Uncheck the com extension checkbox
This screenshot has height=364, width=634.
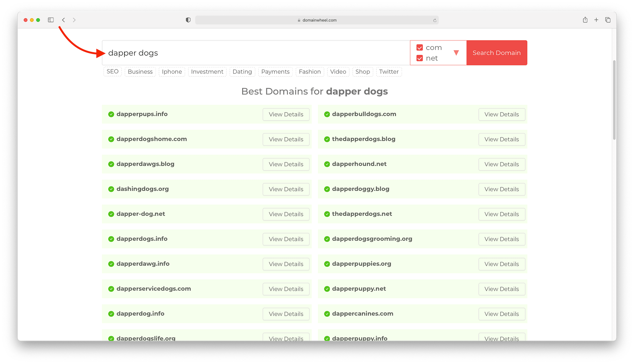coord(420,48)
